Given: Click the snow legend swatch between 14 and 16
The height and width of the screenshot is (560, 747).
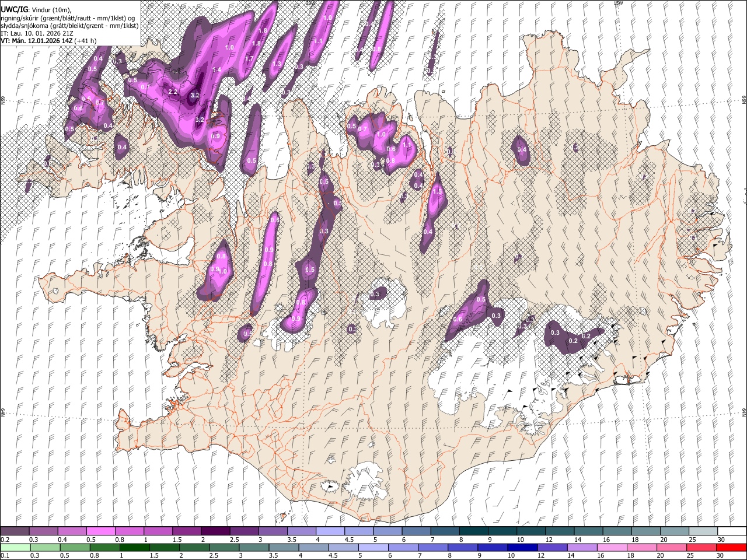Looking at the screenshot, I should click(589, 531).
